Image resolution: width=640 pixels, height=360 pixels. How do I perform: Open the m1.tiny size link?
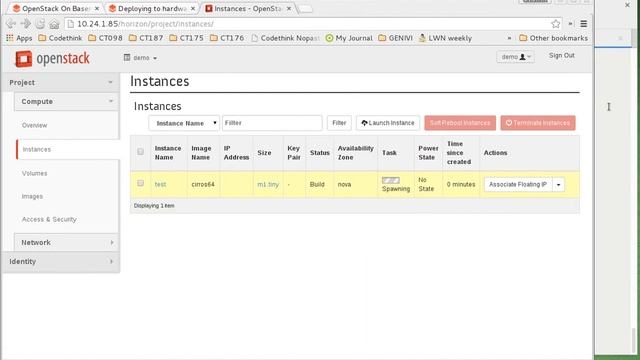268,184
